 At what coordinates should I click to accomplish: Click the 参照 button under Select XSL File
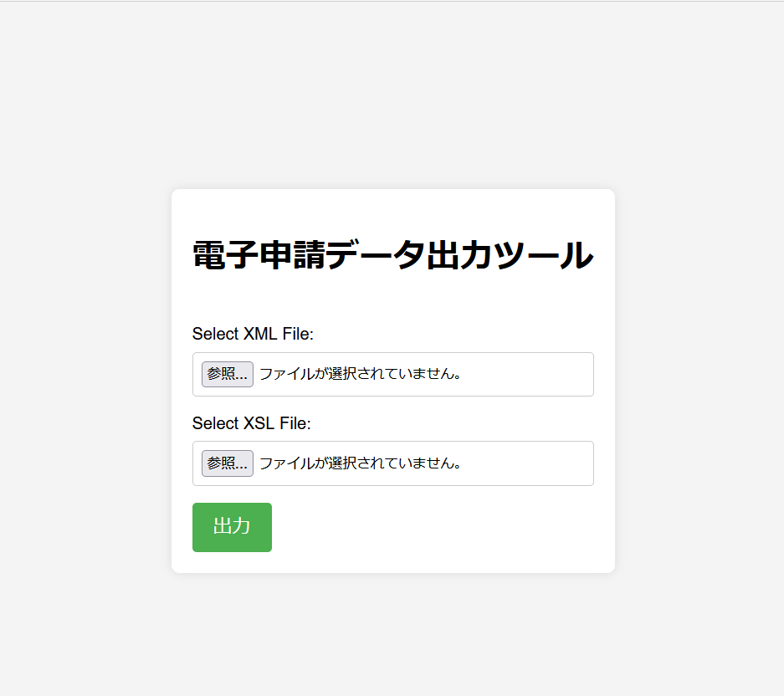[x=228, y=463]
